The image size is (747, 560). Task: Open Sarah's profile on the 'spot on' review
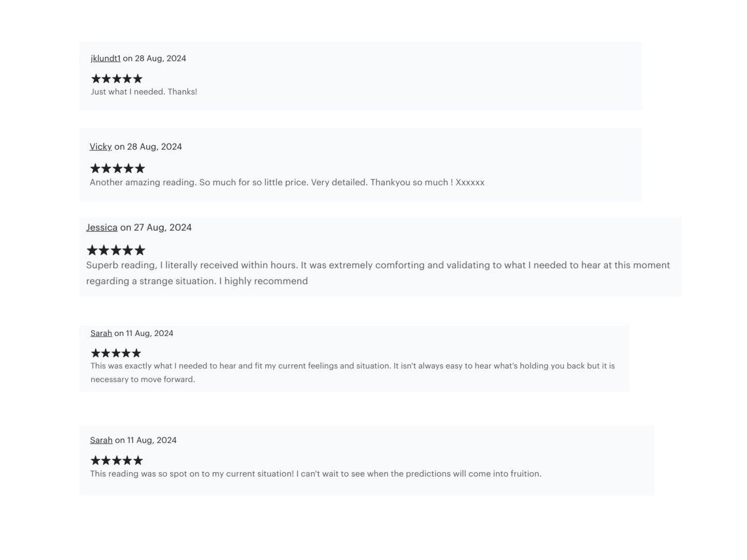[x=101, y=440]
